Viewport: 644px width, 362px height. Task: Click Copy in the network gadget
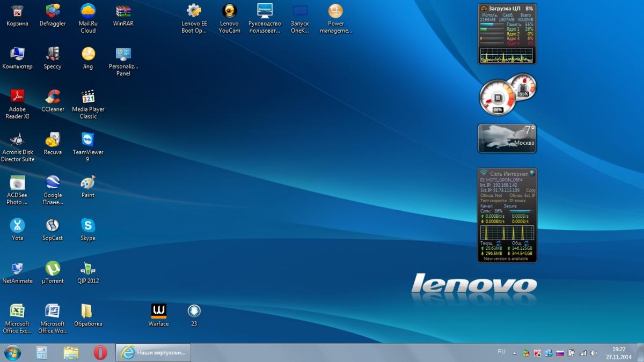click(x=530, y=190)
